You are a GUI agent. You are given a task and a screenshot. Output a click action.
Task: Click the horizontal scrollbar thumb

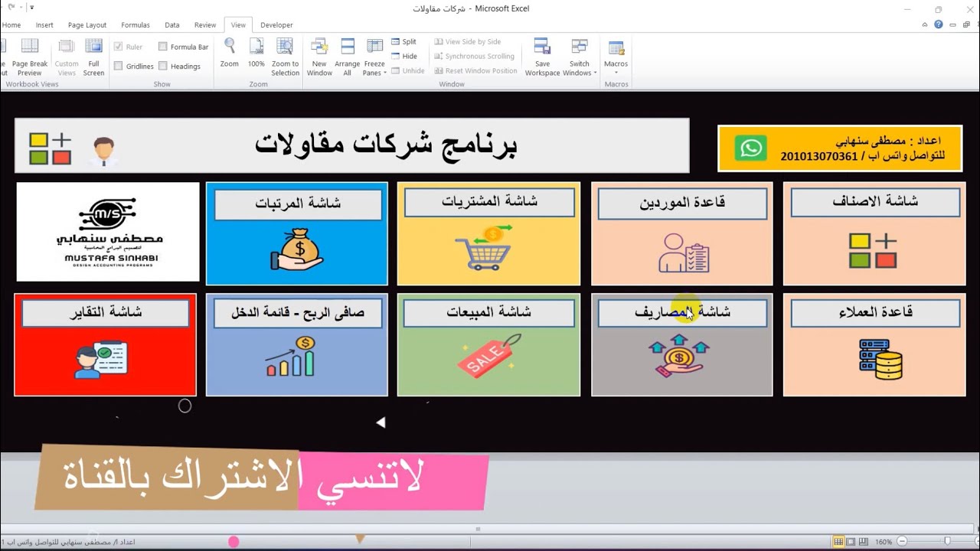coord(479,529)
